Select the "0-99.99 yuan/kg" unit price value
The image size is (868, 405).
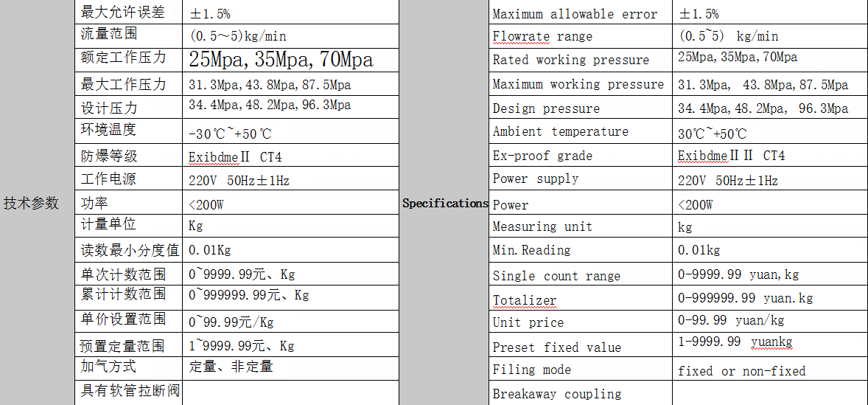731,320
